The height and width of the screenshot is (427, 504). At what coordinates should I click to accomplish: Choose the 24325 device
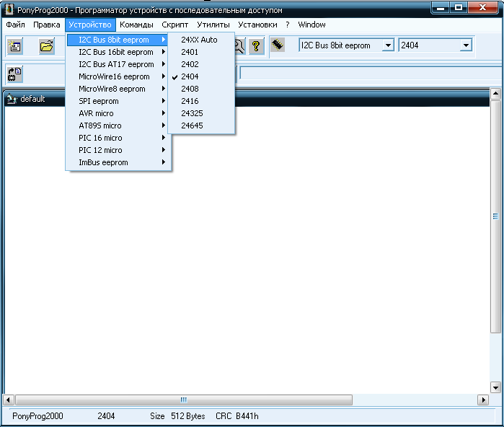click(x=201, y=113)
